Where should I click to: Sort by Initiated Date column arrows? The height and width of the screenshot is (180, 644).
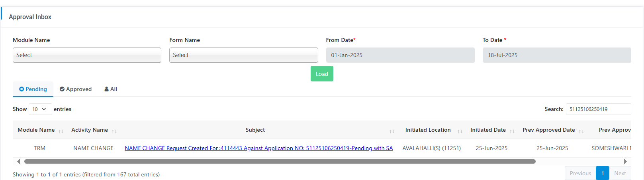click(x=512, y=131)
